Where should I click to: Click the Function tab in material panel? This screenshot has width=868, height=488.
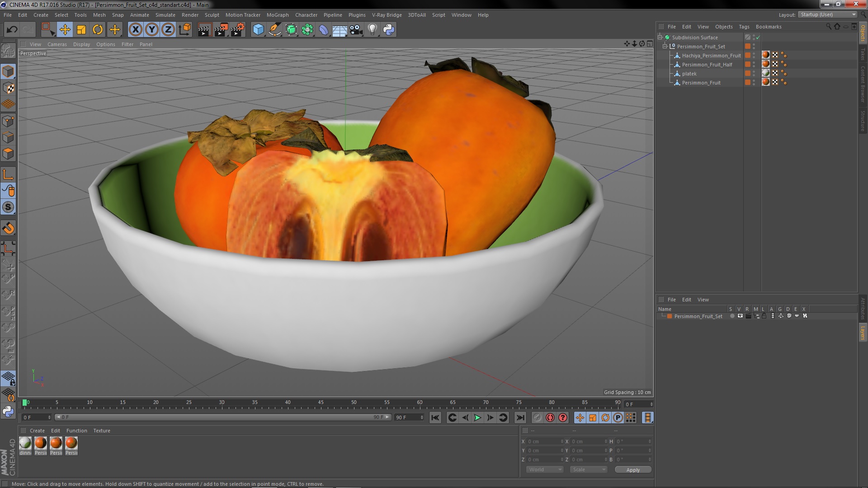click(x=76, y=430)
